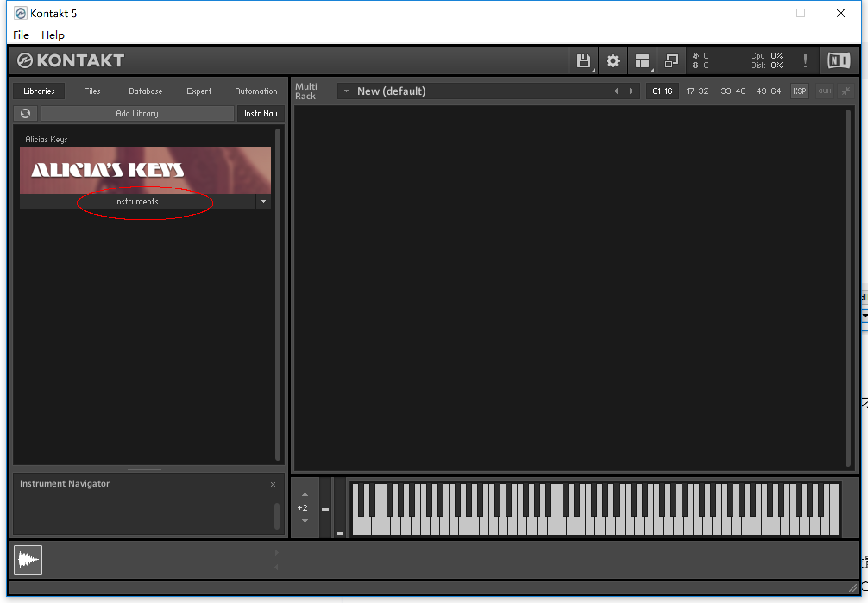This screenshot has height=603, width=868.
Task: Refresh the library list
Action: (25, 113)
